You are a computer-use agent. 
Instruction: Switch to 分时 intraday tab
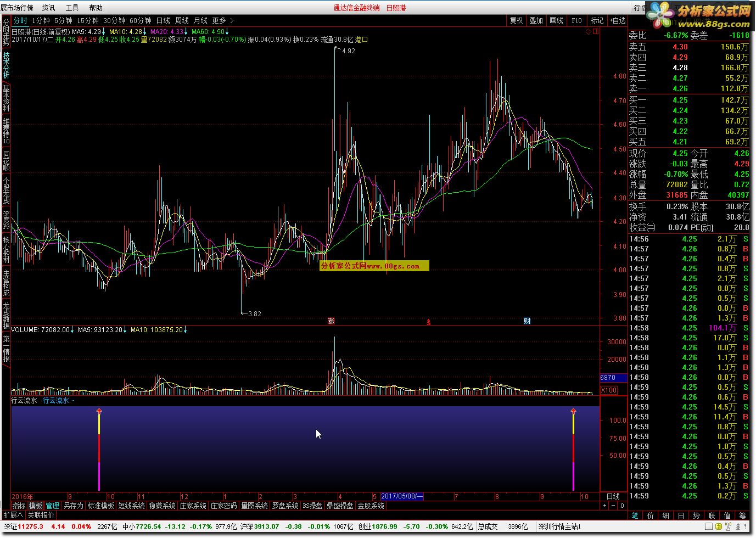pyautogui.click(x=20, y=20)
